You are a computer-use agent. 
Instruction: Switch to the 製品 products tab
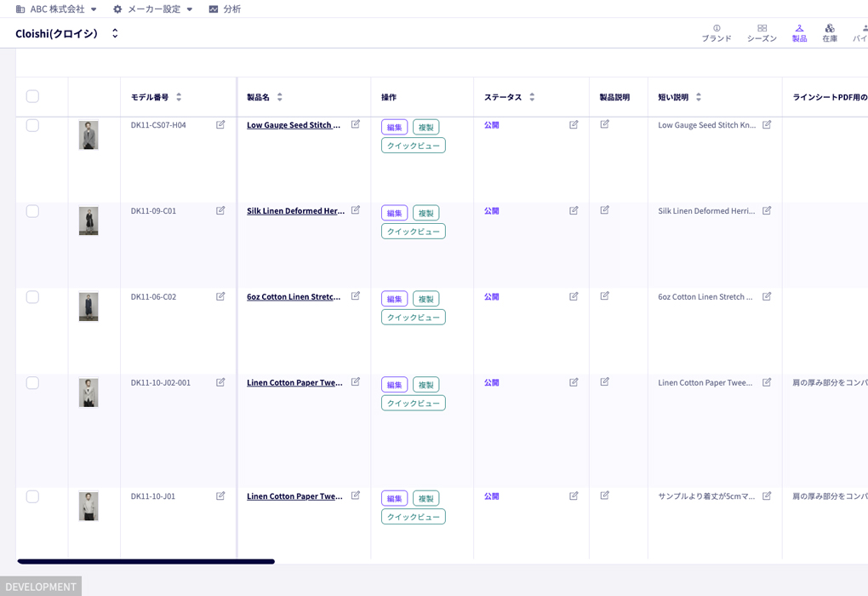(x=799, y=33)
